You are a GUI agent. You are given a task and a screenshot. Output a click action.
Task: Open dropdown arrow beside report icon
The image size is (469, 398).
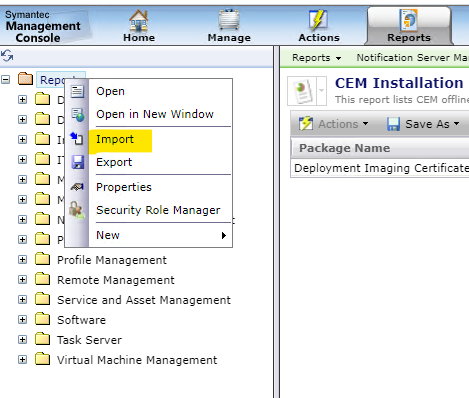[x=322, y=91]
